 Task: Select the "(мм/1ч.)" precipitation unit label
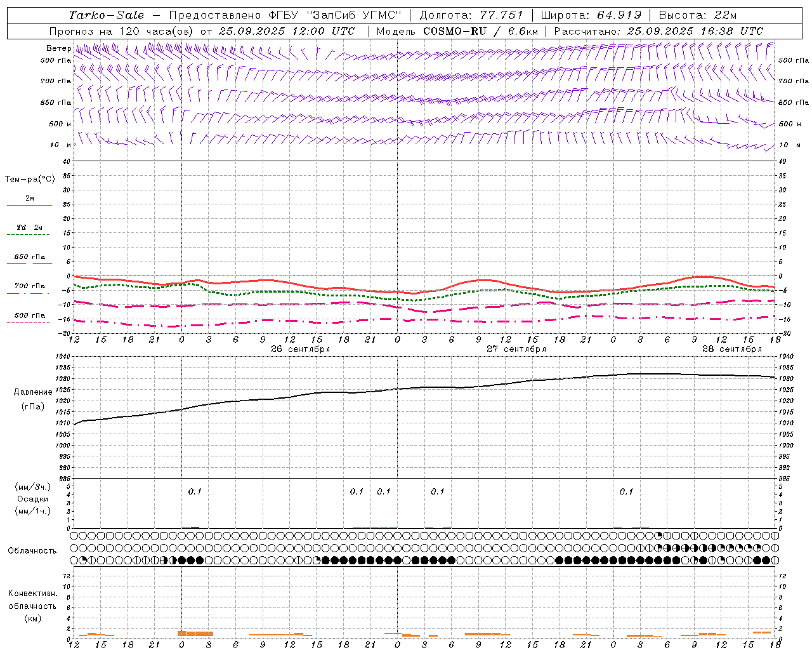(x=33, y=511)
